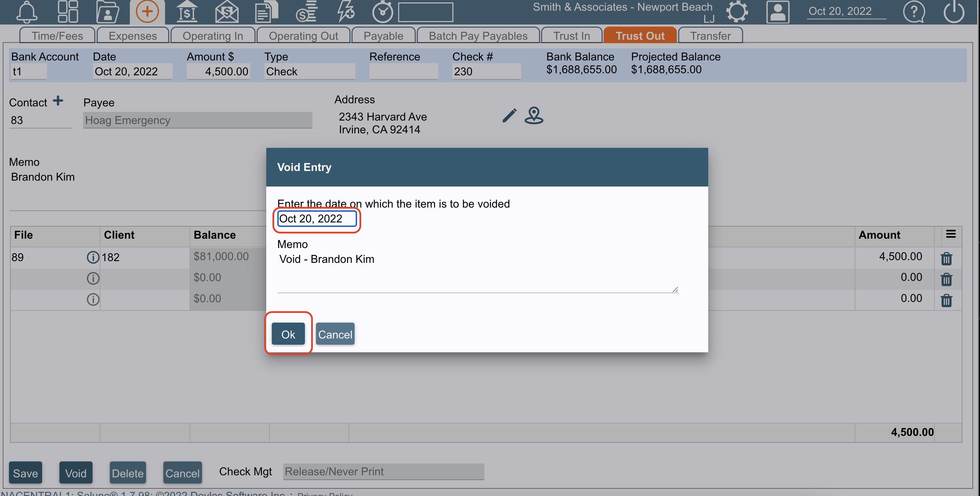This screenshot has height=496, width=980.
Task: Open the documents report icon
Action: click(x=266, y=11)
